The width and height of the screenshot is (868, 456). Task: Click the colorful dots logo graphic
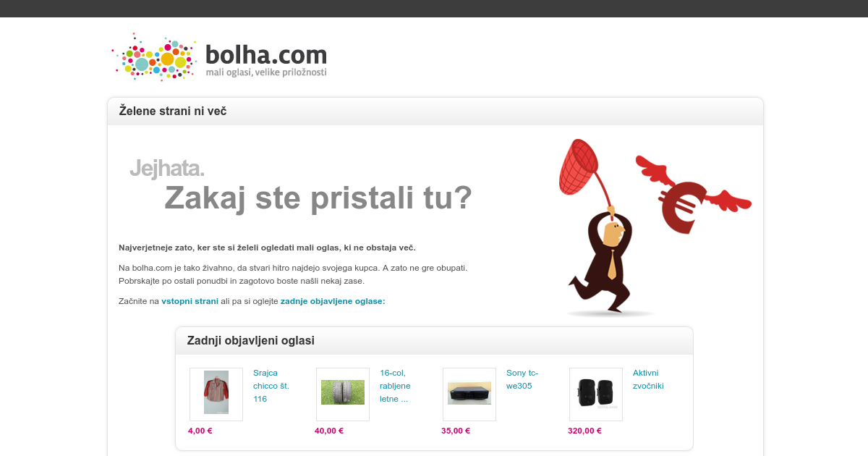pos(154,56)
